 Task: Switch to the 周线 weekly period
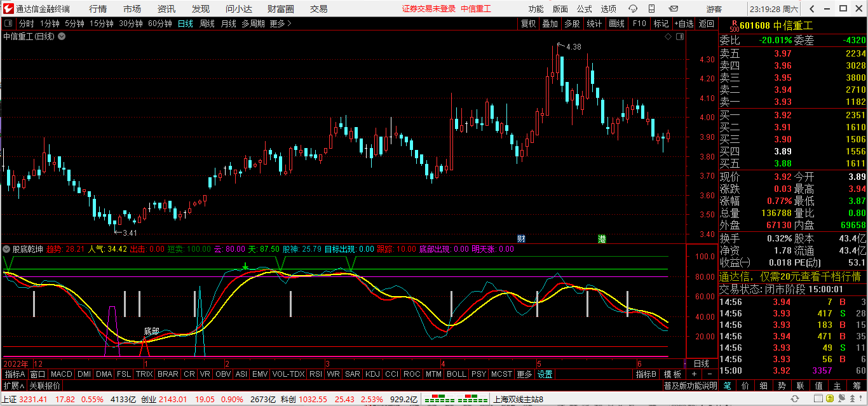(207, 24)
